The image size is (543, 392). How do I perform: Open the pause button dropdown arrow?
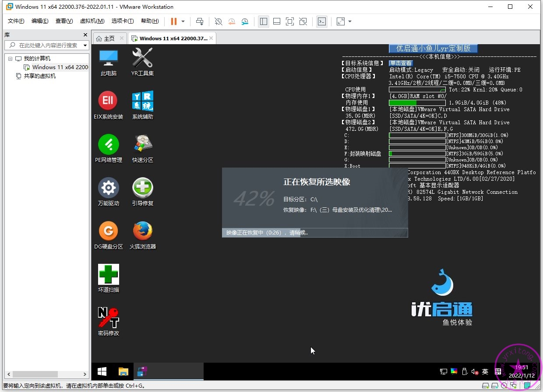click(183, 21)
